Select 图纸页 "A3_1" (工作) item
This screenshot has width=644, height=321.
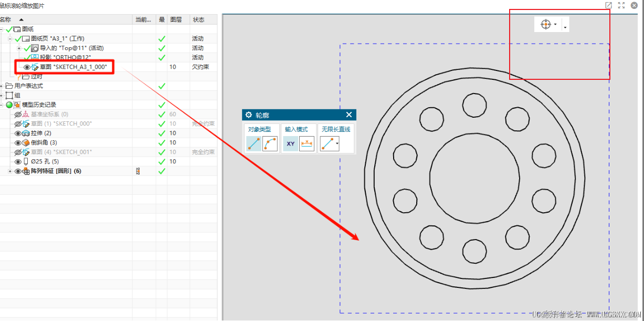(x=57, y=38)
